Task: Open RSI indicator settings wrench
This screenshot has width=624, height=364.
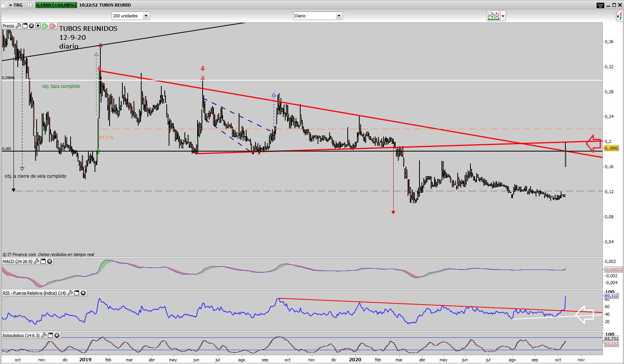Action: (70, 293)
